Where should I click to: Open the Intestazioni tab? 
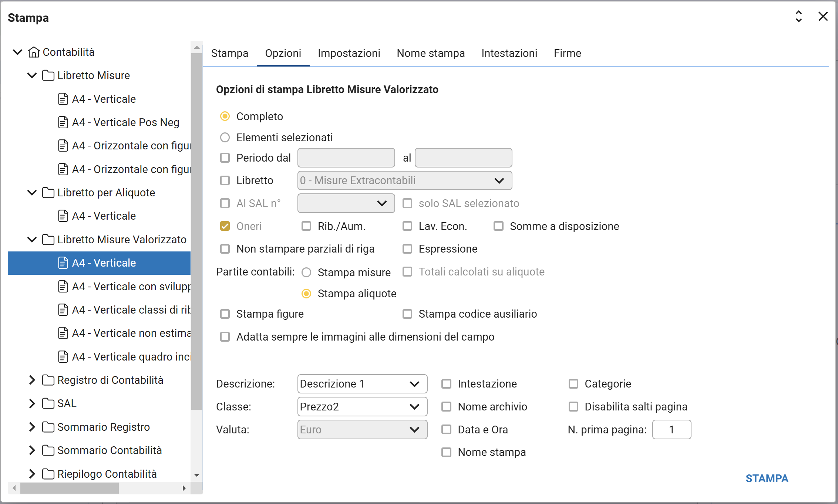pos(509,53)
